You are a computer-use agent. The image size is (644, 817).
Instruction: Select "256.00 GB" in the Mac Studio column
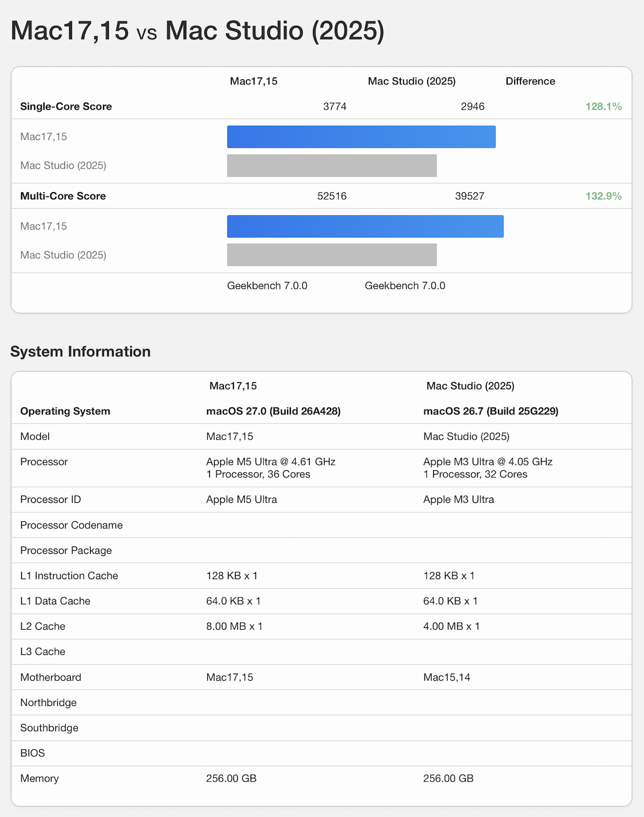click(449, 778)
